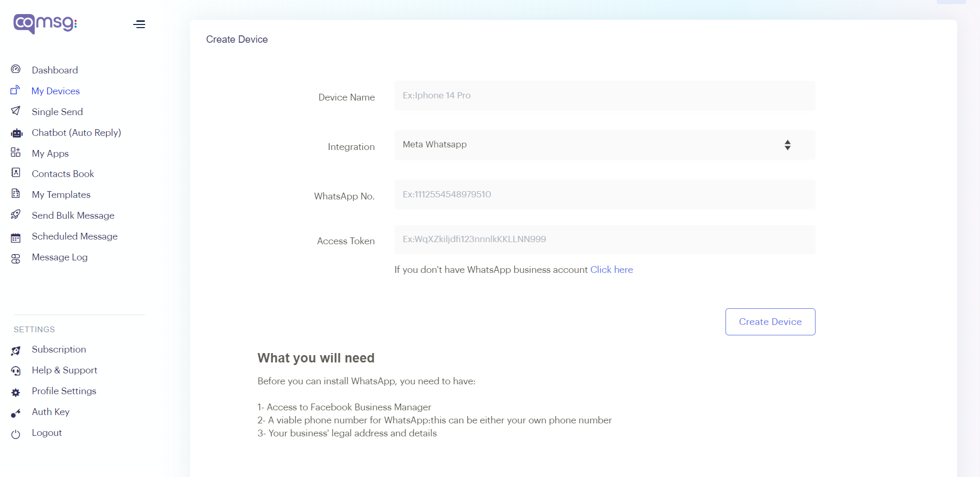Click the Dashboard gauge icon
This screenshot has height=477, width=980.
[16, 69]
